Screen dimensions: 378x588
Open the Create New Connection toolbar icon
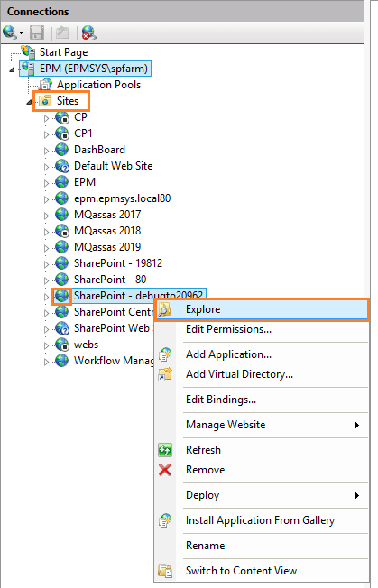[9, 32]
